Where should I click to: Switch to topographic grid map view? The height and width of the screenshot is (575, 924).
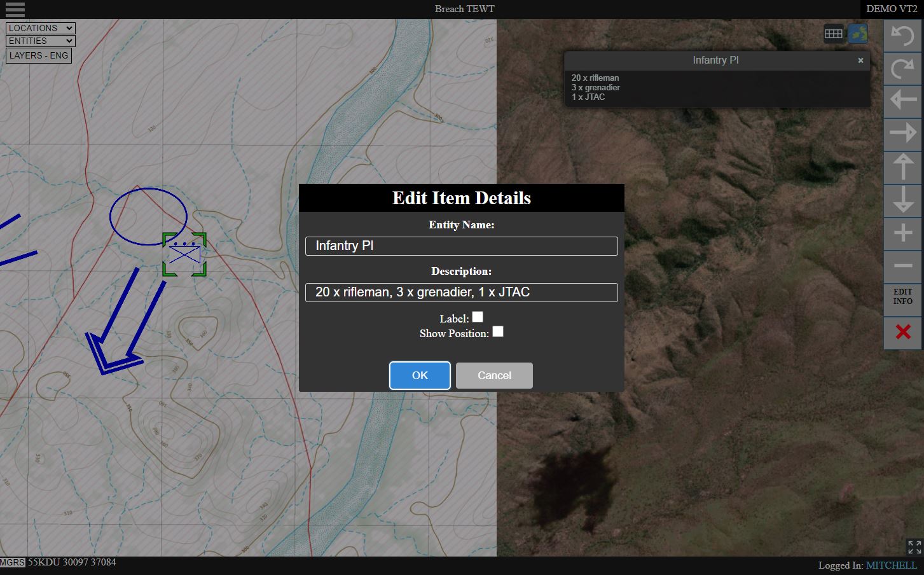click(833, 34)
